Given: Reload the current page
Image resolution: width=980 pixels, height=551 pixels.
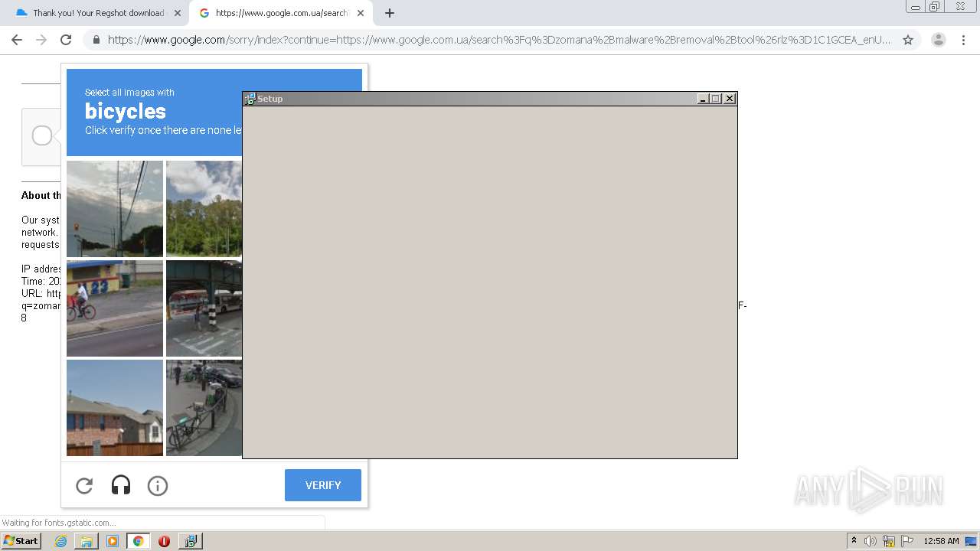Looking at the screenshot, I should [x=66, y=40].
